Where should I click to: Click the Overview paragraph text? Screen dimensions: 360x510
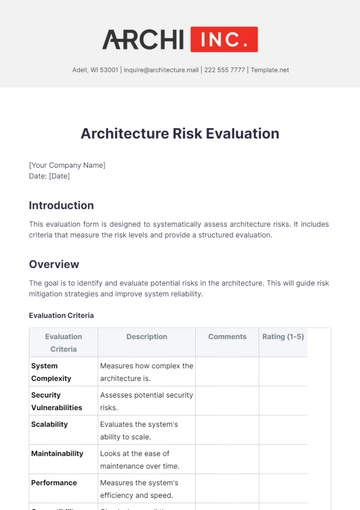point(179,289)
